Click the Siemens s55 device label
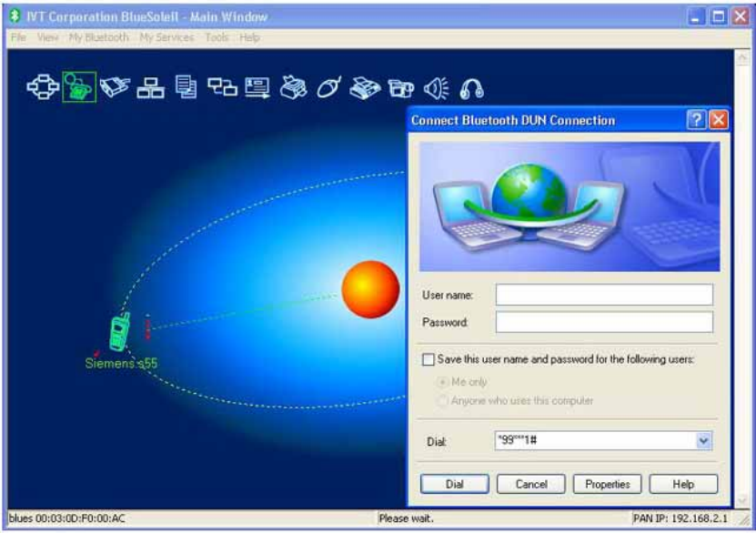Image resolution: width=756 pixels, height=533 pixels. tap(121, 363)
